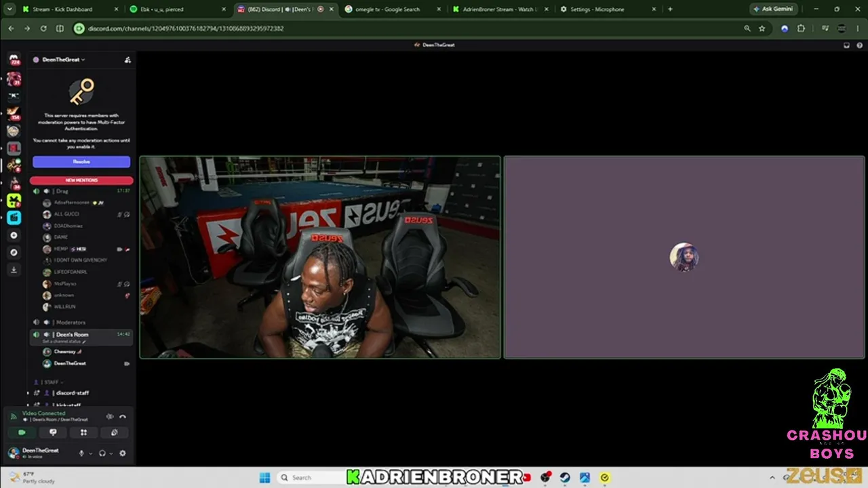Open Windows Start menu
868x488 pixels.
tap(264, 477)
